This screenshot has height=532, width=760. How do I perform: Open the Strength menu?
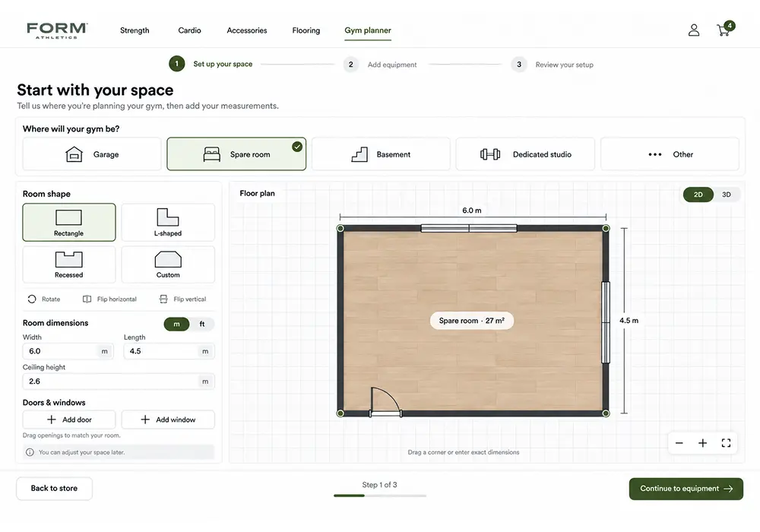coord(135,30)
